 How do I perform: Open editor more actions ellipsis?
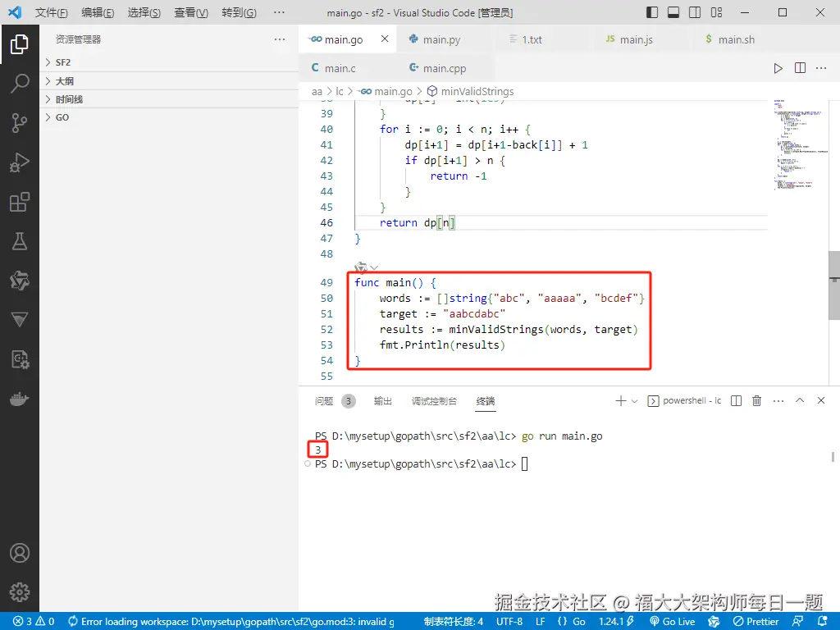click(x=821, y=68)
